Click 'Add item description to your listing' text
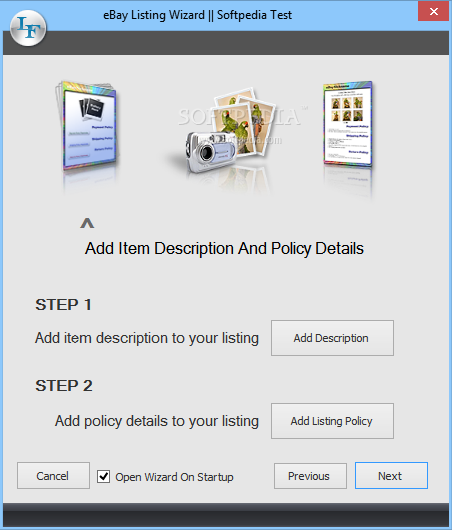 147,338
